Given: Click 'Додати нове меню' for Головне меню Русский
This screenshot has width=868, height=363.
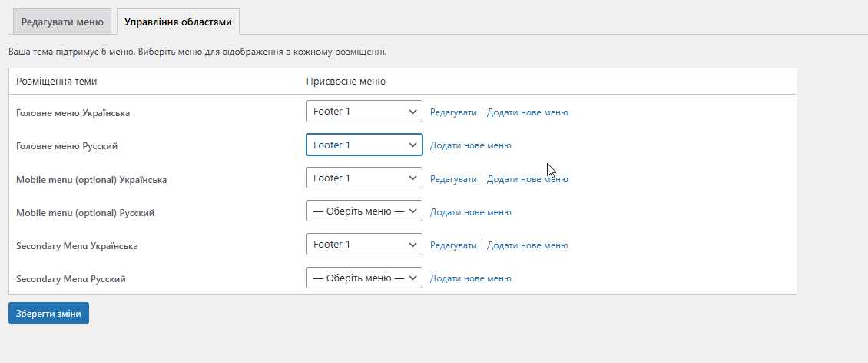Looking at the screenshot, I should click(470, 145).
